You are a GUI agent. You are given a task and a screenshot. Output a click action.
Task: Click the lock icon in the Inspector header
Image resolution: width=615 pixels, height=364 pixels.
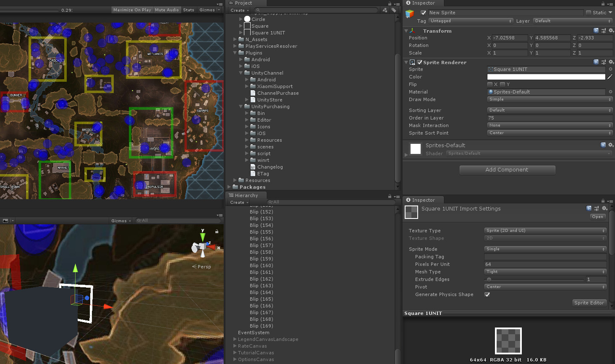point(603,3)
